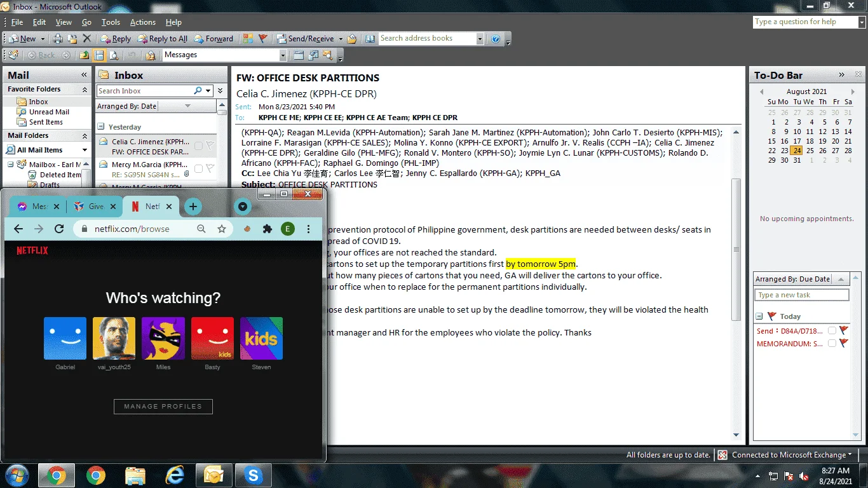Image resolution: width=868 pixels, height=488 pixels.
Task: Click the Move to Folder icon in Outlook toolbar
Action: [72, 39]
